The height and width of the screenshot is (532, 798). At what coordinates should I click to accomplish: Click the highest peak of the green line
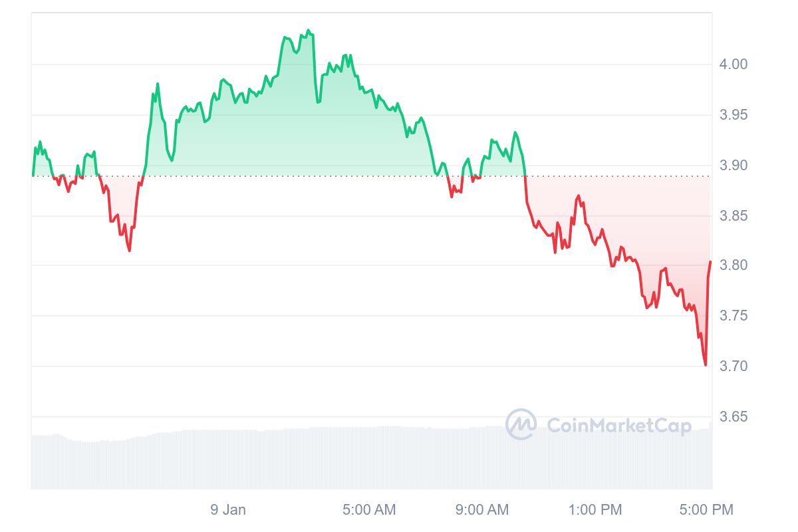tap(308, 31)
